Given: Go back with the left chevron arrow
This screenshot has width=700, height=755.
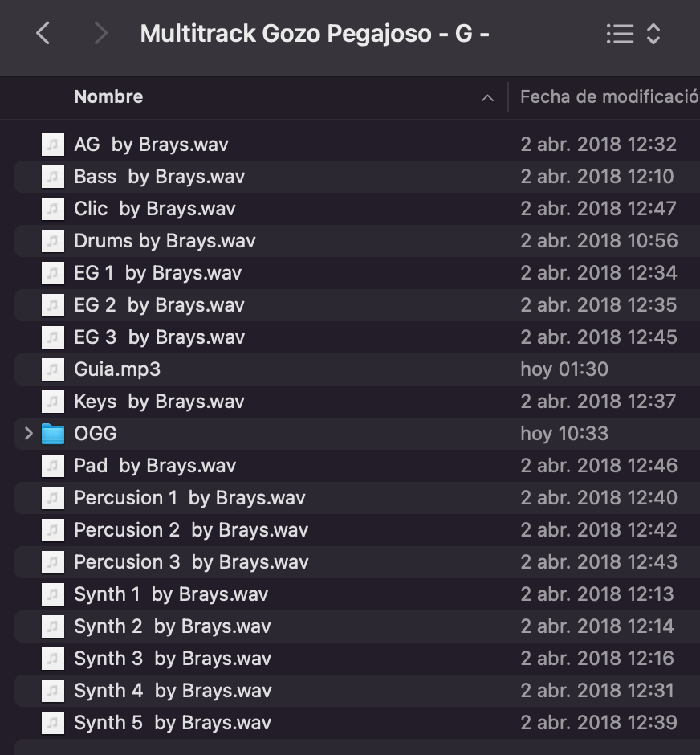Looking at the screenshot, I should click(x=43, y=33).
